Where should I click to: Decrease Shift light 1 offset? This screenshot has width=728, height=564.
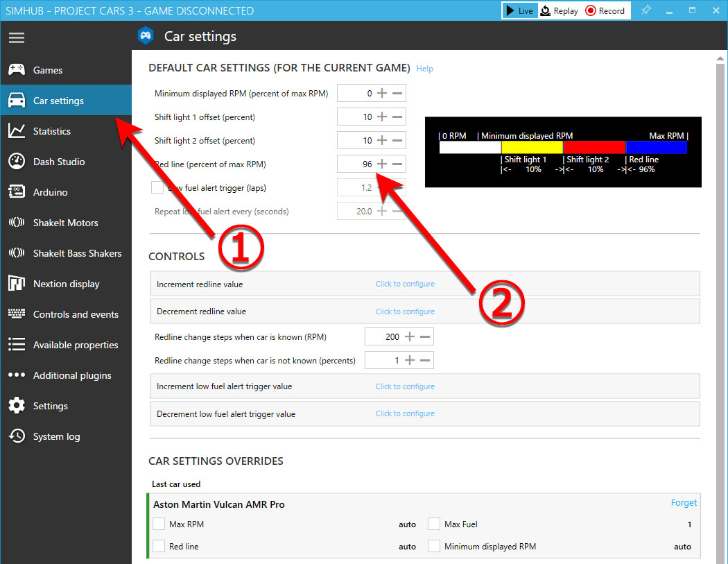397,117
